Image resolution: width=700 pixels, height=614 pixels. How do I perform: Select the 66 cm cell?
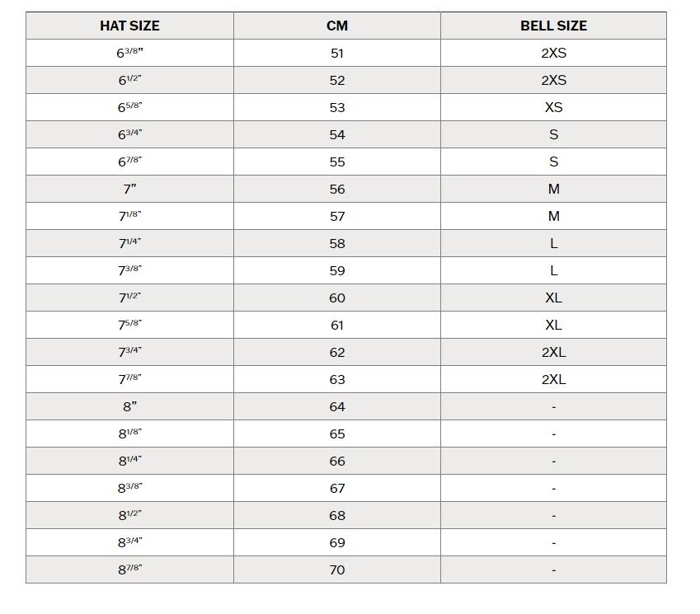pos(337,461)
